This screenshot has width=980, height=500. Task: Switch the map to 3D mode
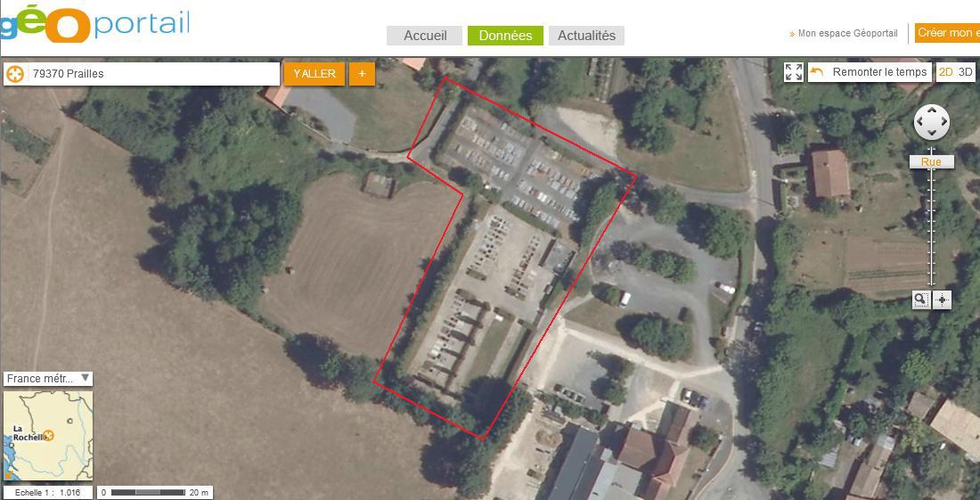966,72
